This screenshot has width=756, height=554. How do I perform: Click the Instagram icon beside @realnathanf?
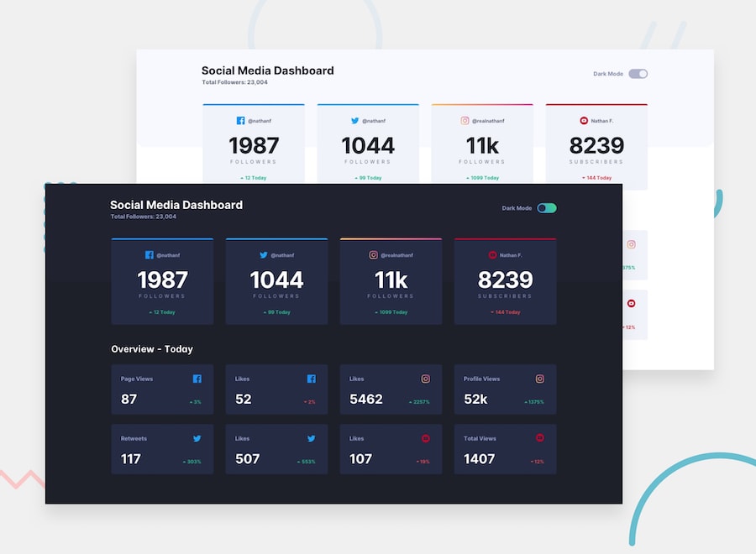pos(374,255)
